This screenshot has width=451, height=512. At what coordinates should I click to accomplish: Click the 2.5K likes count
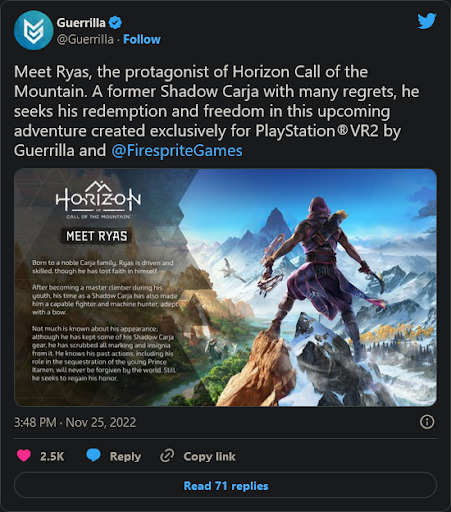52,456
